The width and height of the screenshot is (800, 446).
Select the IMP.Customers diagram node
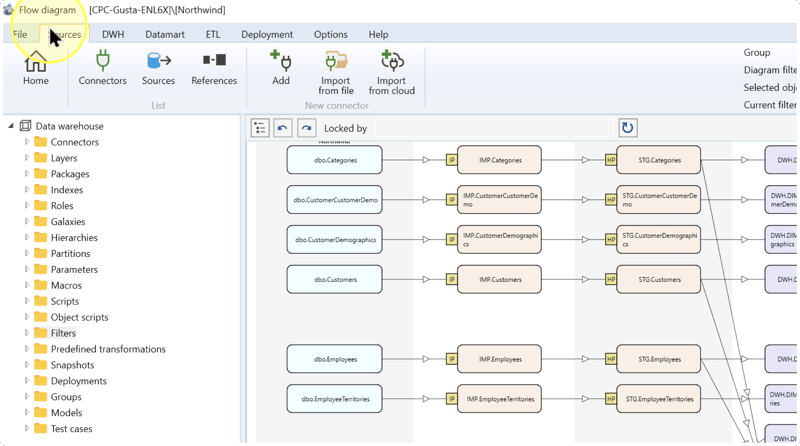point(499,280)
